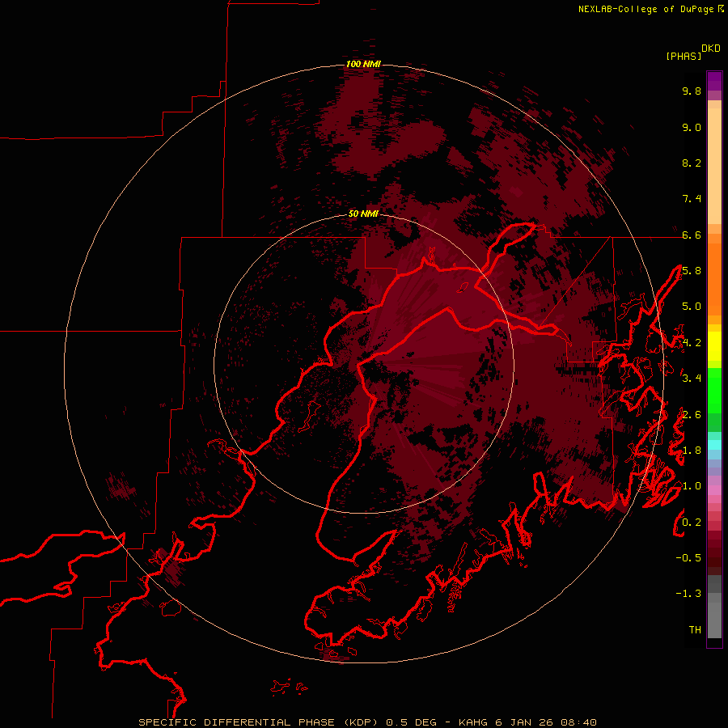Click the 5.8 value on the color scale

click(x=692, y=271)
